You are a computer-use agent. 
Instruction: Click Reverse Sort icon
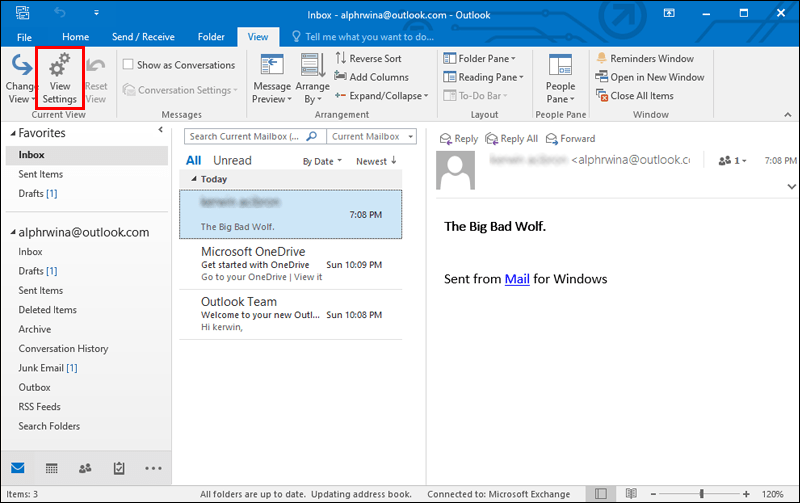341,58
